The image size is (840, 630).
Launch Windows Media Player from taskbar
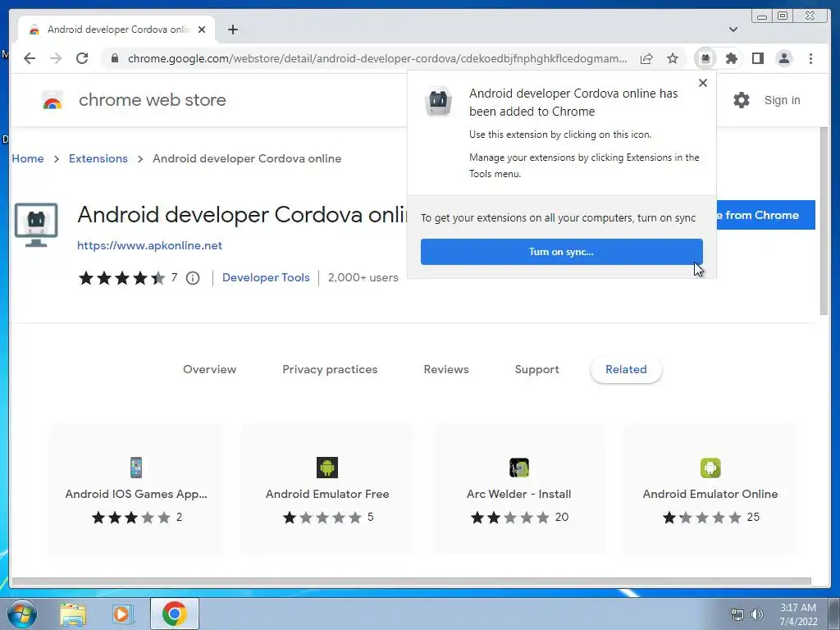(x=122, y=614)
